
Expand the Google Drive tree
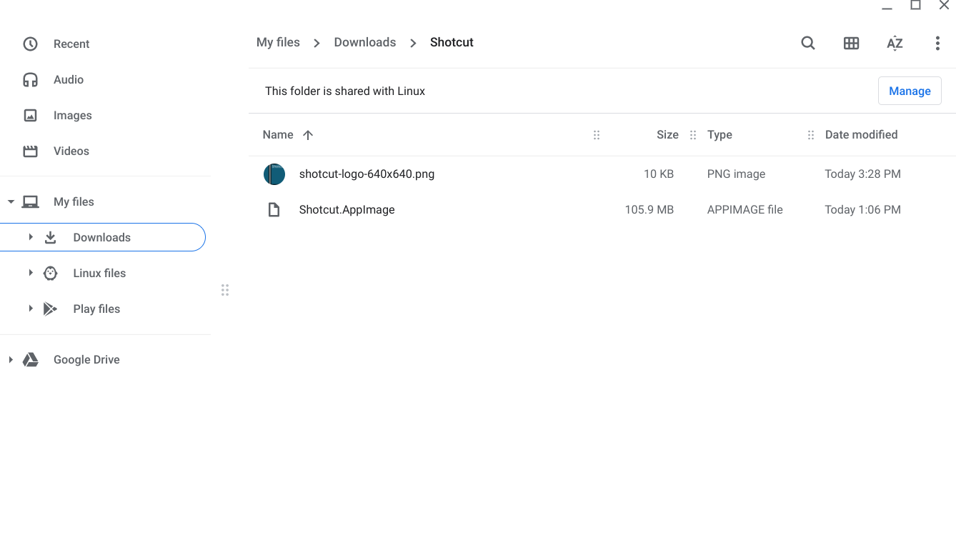[x=11, y=359]
